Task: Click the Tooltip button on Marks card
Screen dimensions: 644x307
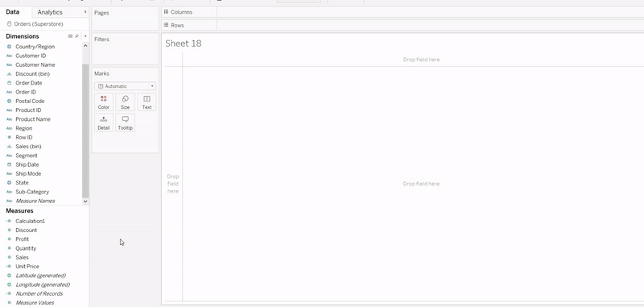Action: point(126,122)
